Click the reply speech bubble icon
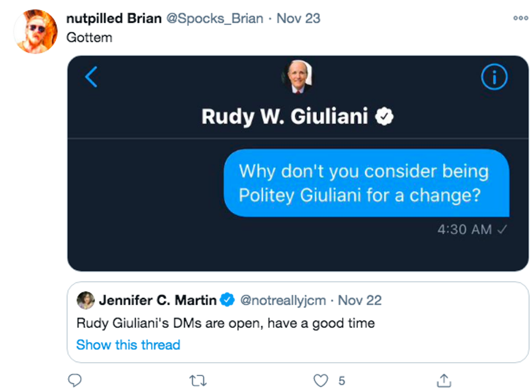This screenshot has width=532, height=392. tap(75, 380)
